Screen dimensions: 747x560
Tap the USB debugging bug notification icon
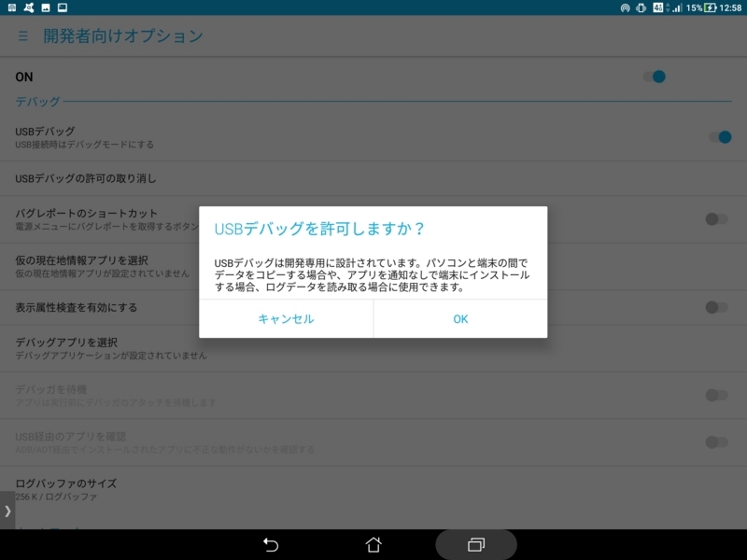[29, 7]
